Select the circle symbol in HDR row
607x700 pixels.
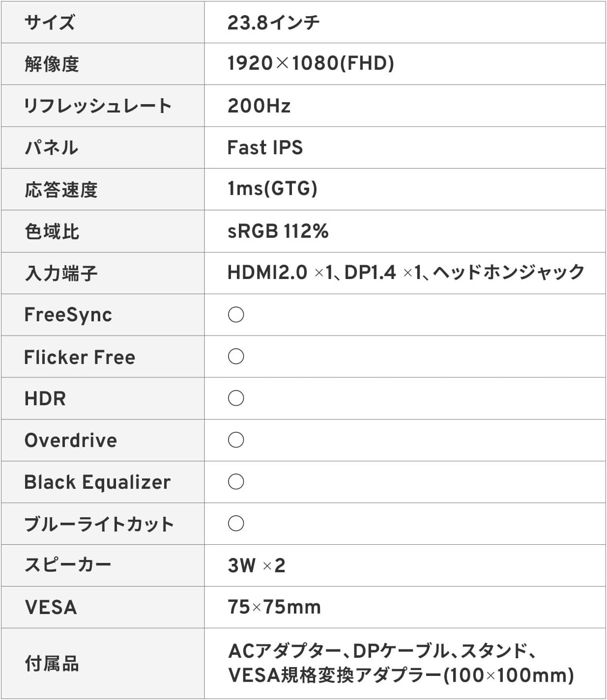point(236,398)
